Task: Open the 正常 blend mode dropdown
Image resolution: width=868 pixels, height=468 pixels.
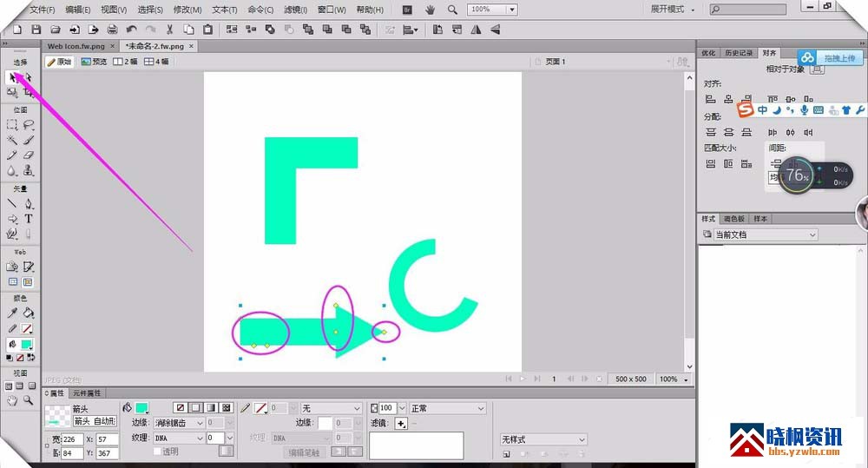Action: (447, 408)
